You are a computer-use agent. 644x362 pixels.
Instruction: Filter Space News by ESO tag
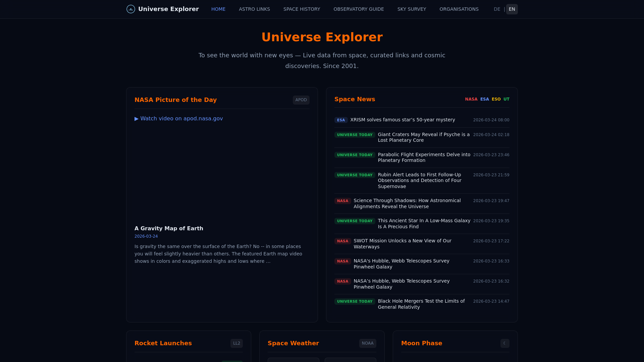(x=496, y=99)
